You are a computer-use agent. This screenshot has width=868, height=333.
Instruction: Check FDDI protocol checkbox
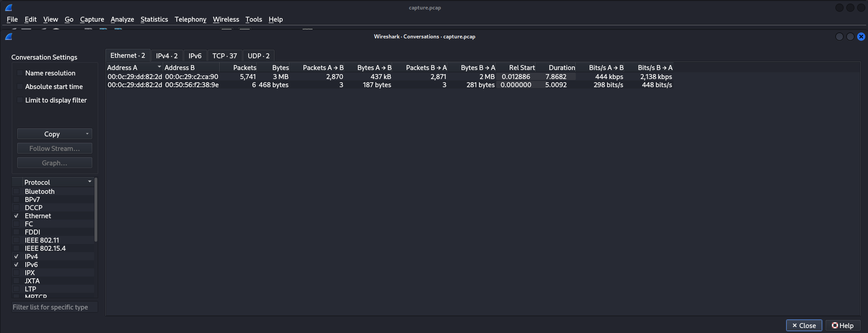click(x=16, y=232)
